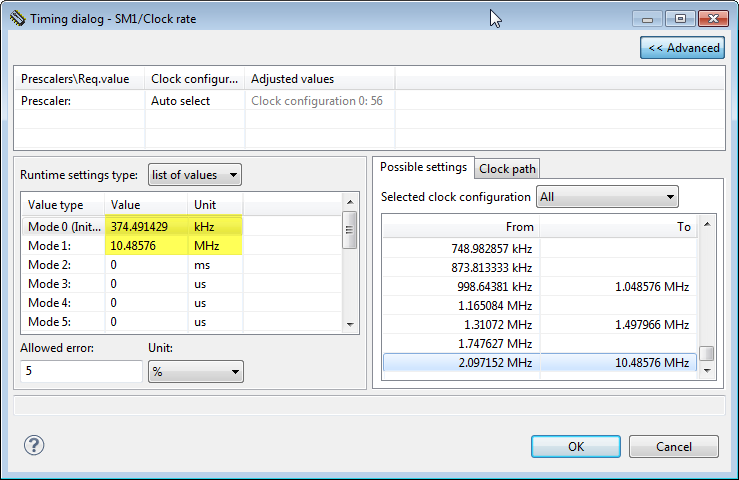
Task: Select Mode 1 value 10.48576 cell
Action: pos(146,246)
